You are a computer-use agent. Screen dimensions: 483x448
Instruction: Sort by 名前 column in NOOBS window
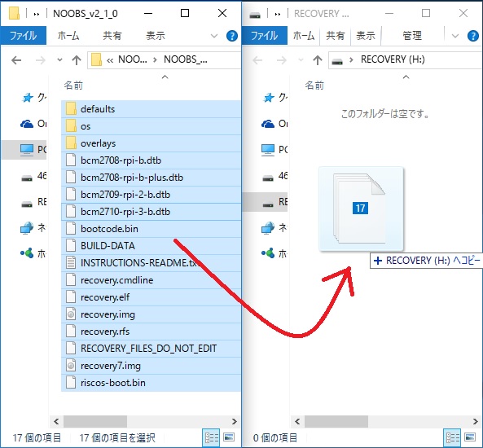pos(73,86)
